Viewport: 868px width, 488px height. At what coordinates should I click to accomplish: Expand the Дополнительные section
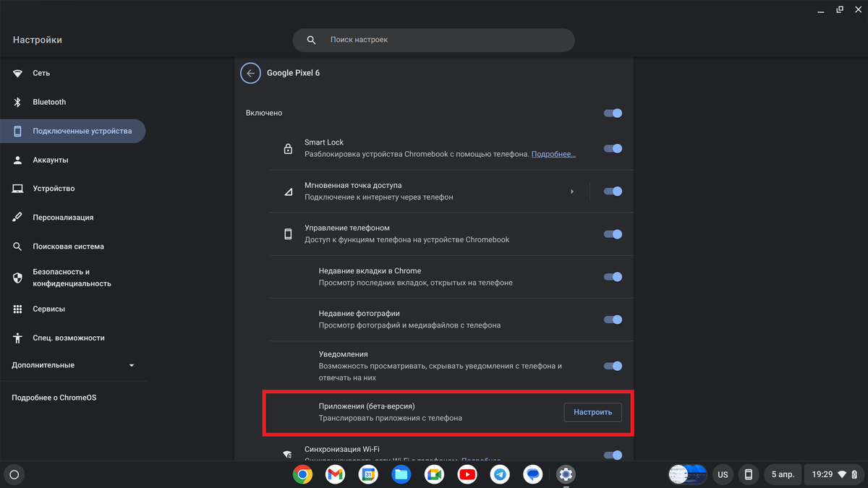(x=74, y=365)
